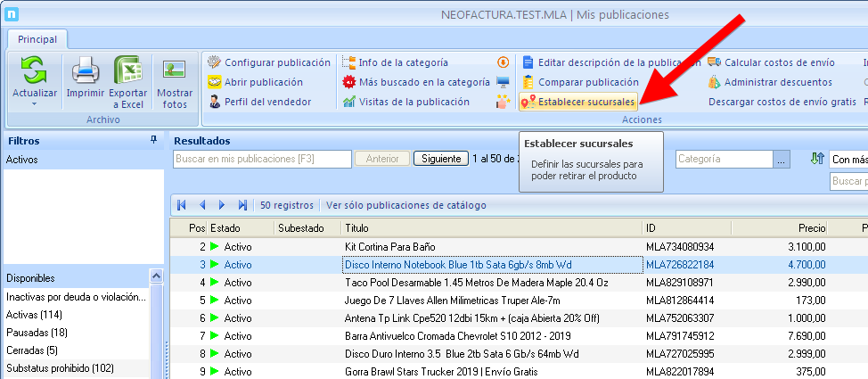The image size is (868, 379).
Task: Click the Siguiente button
Action: click(440, 159)
